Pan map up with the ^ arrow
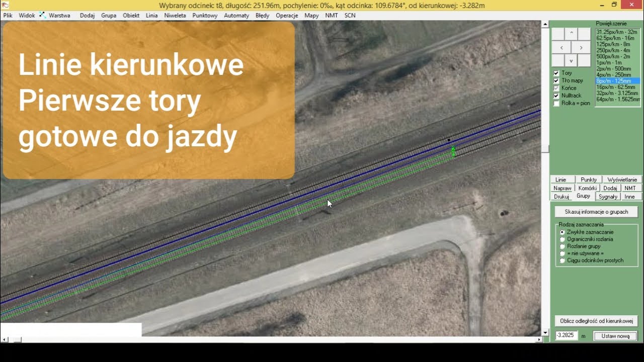The height and width of the screenshot is (362, 644). (x=571, y=34)
